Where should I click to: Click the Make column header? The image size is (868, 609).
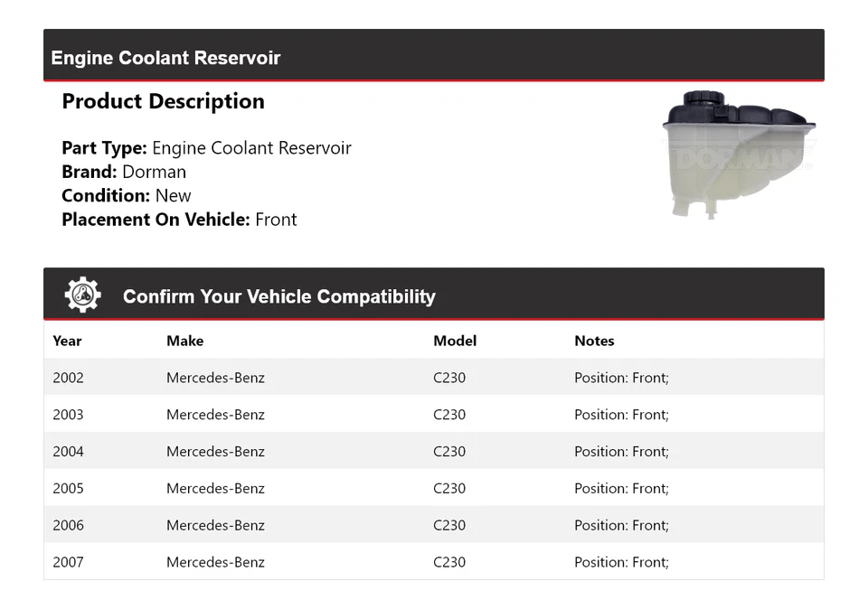[184, 341]
